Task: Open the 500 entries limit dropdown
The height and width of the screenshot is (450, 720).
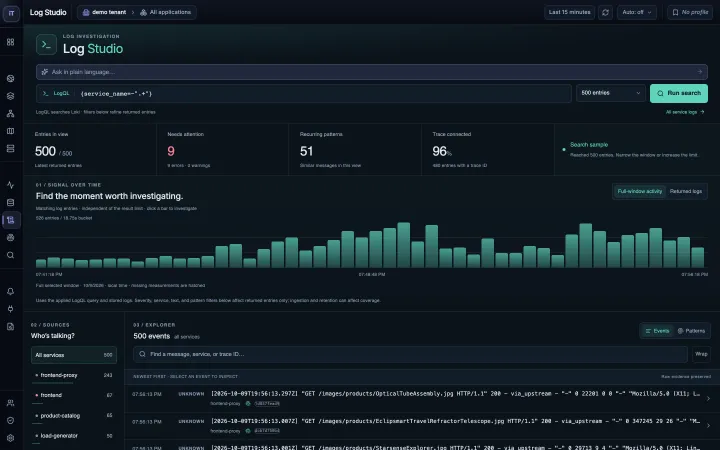Action: point(610,93)
